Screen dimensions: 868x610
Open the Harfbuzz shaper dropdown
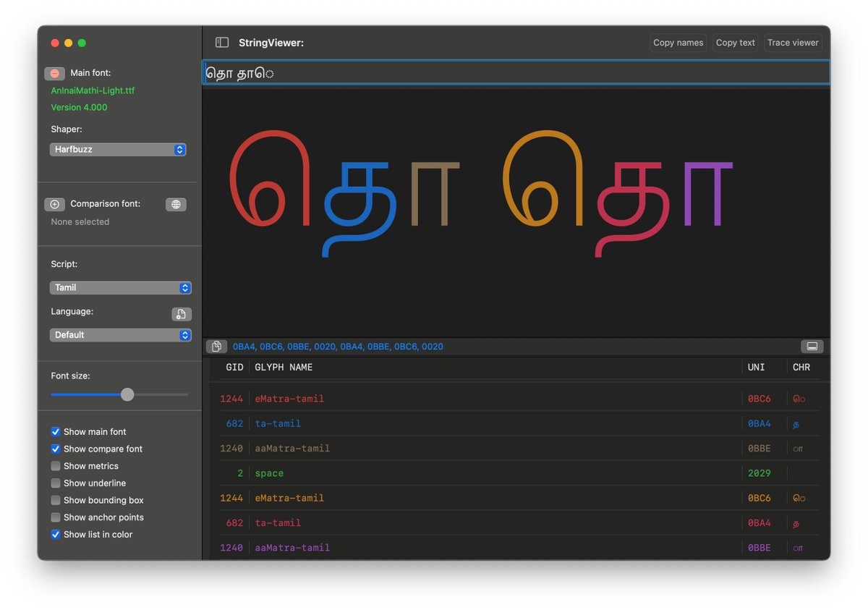[x=118, y=150]
